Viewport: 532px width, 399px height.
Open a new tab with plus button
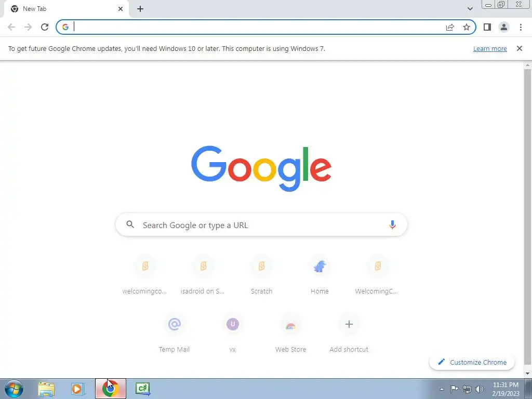tap(140, 9)
